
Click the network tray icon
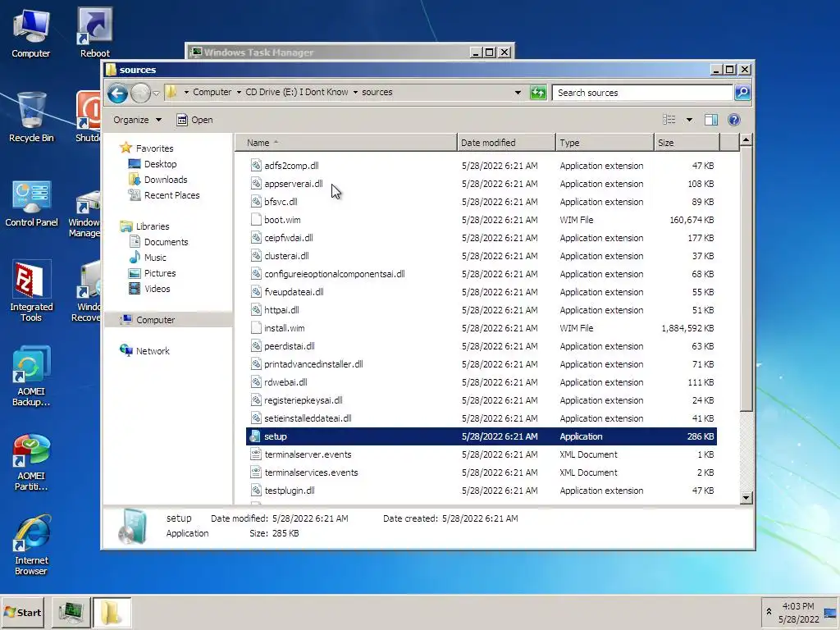click(x=830, y=613)
